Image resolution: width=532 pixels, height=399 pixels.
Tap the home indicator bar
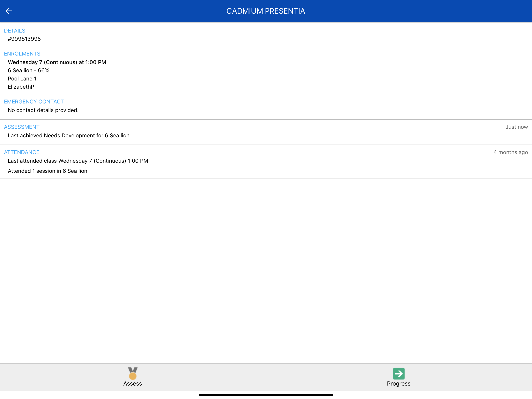click(266, 395)
